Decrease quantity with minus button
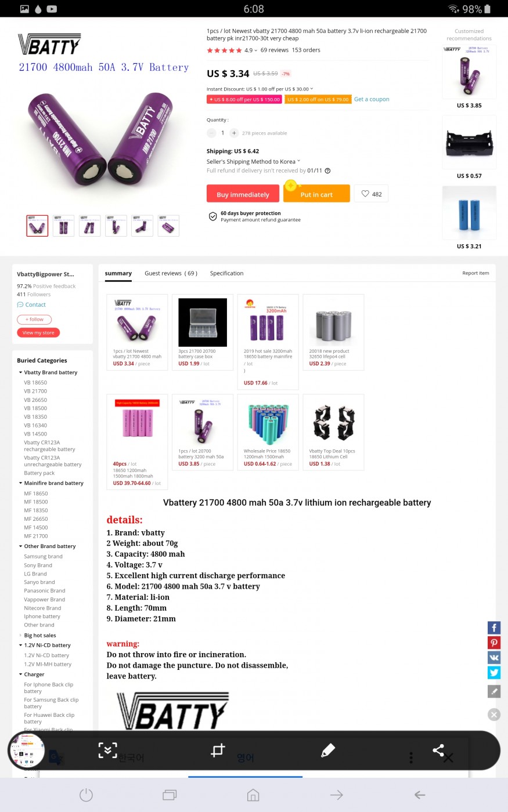 pos(211,133)
